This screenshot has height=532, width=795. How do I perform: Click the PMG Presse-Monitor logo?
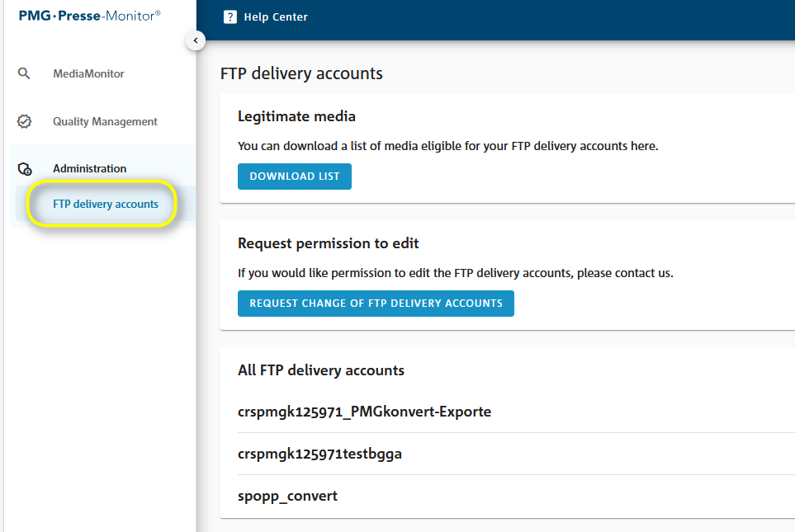click(89, 15)
